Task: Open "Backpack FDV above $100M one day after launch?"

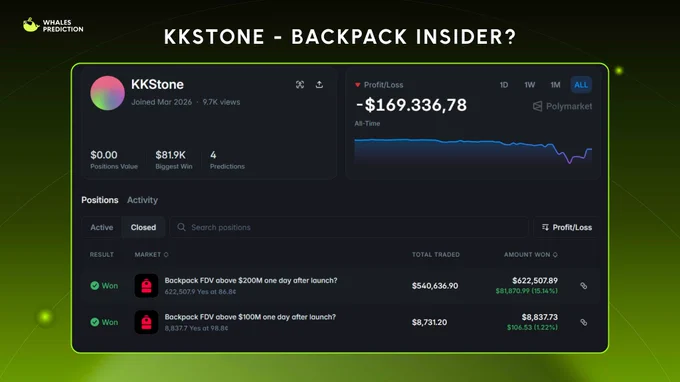Action: click(x=250, y=317)
